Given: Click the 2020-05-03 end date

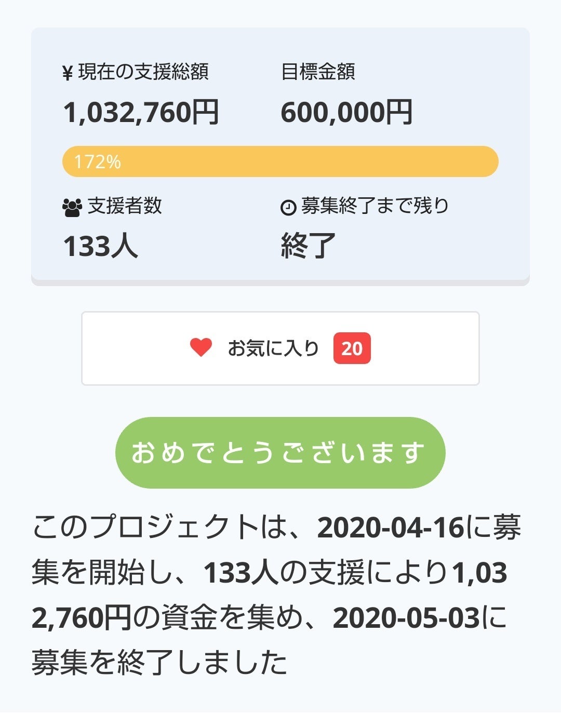Looking at the screenshot, I should coord(406,618).
